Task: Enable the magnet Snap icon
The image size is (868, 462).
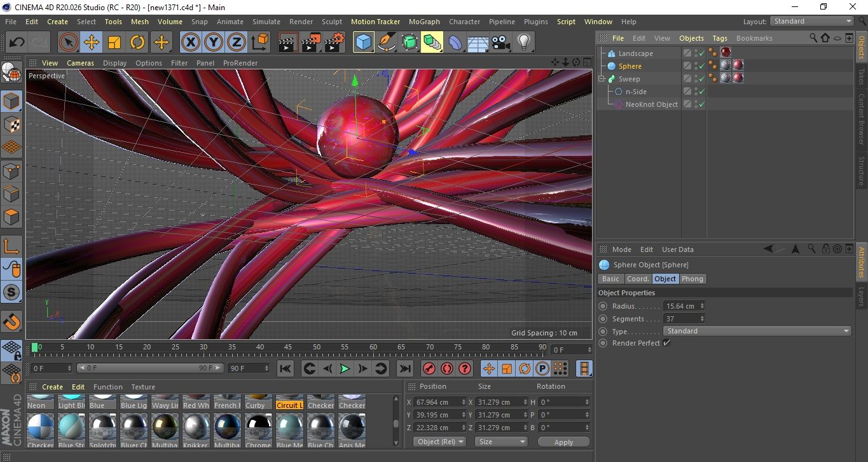Action: pyautogui.click(x=11, y=321)
